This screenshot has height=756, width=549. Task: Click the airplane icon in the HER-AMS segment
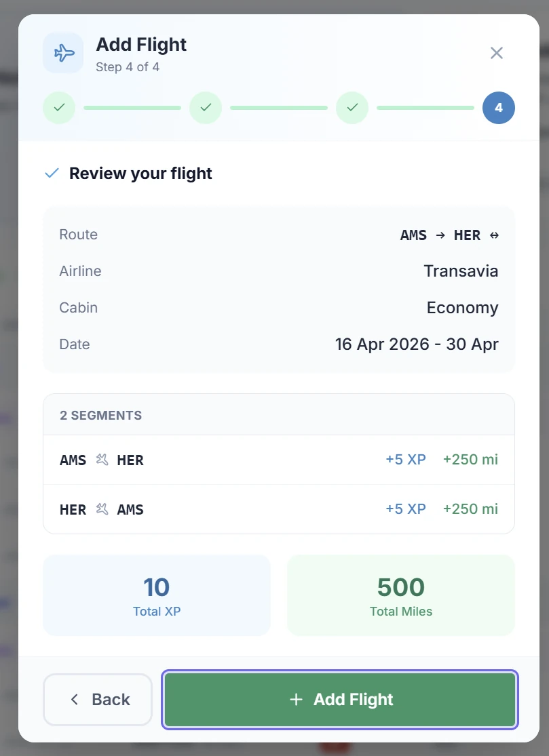point(100,509)
